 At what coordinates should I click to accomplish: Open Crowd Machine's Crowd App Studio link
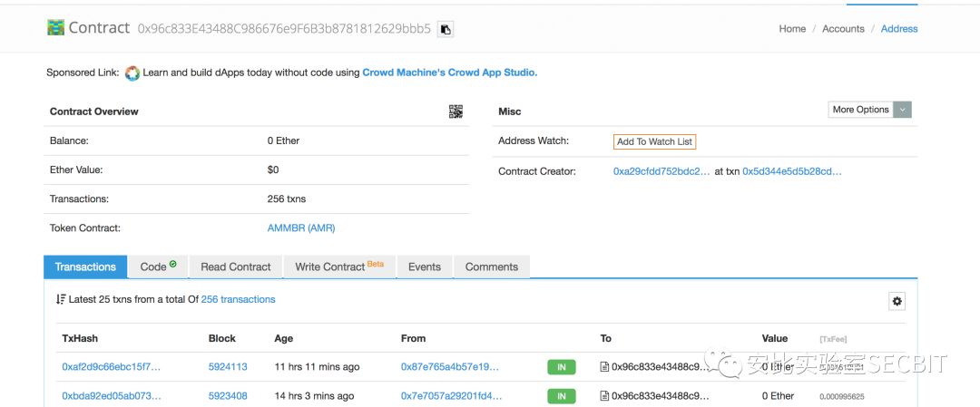pyautogui.click(x=449, y=73)
